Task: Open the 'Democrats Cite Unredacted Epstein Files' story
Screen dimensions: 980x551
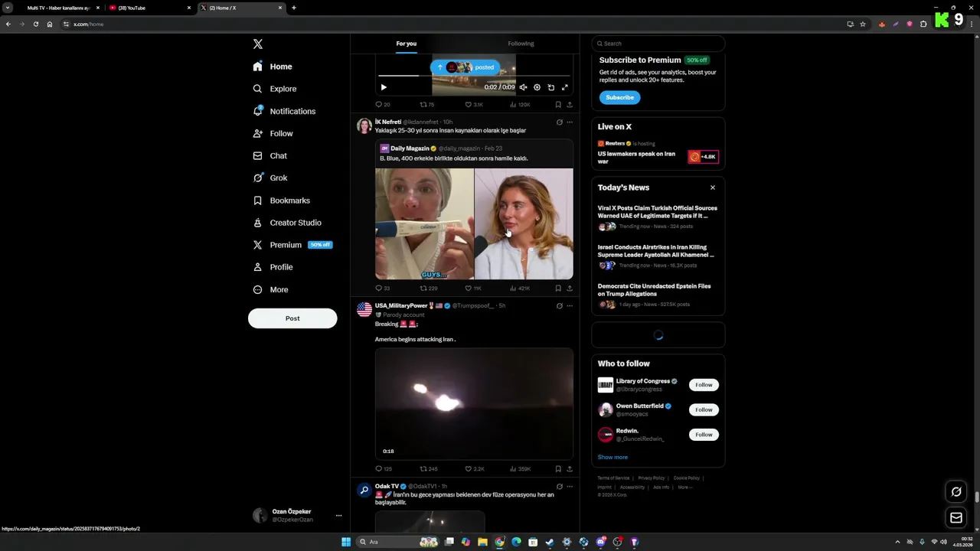Action: (658, 295)
